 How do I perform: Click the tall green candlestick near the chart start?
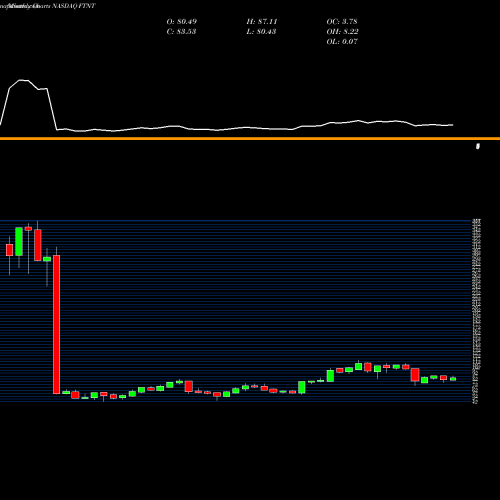click(19, 242)
